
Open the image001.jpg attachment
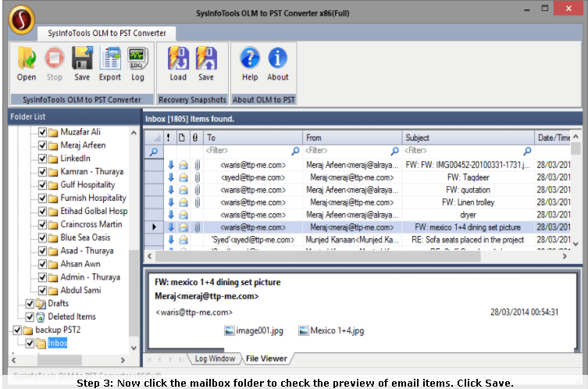(x=254, y=330)
